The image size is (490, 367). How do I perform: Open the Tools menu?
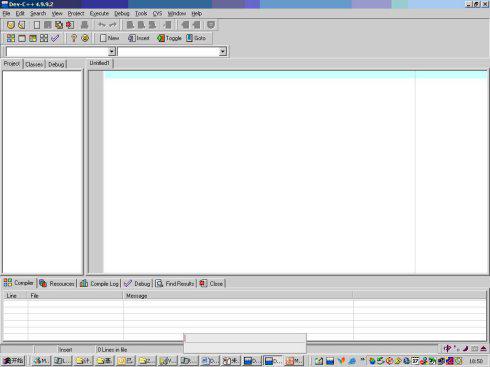141,13
